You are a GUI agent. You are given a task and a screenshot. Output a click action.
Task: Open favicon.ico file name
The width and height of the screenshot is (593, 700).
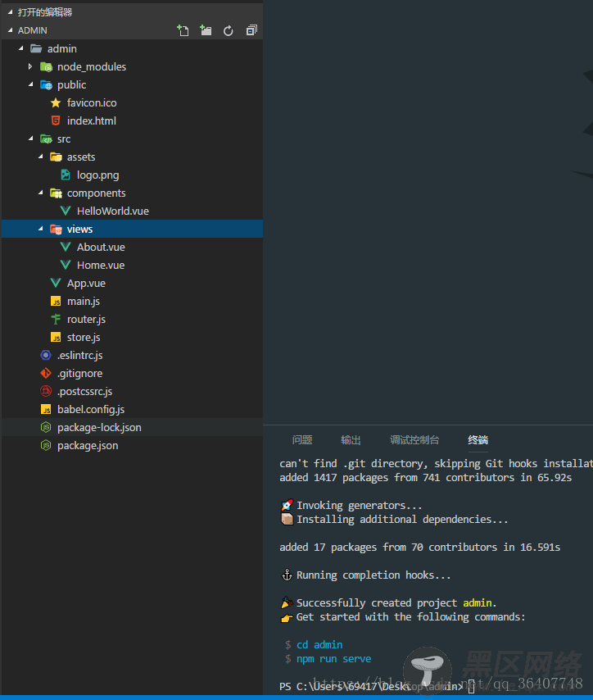[x=92, y=103]
